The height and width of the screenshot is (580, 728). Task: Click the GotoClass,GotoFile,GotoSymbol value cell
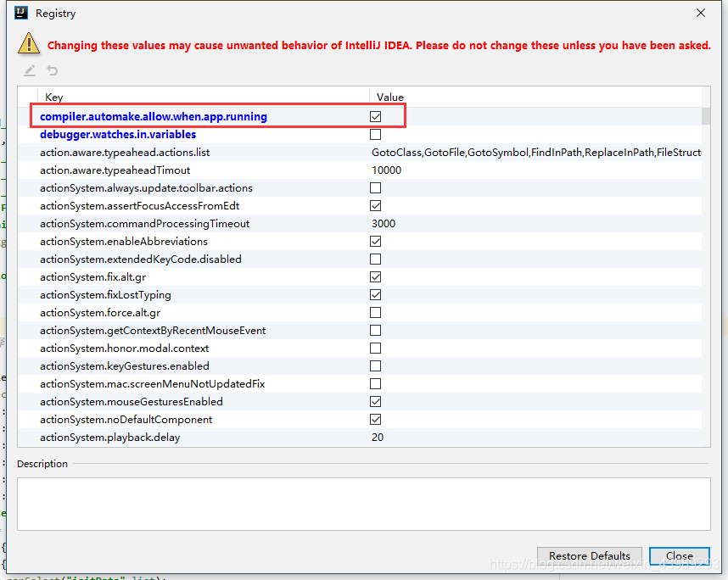pyautogui.click(x=536, y=152)
